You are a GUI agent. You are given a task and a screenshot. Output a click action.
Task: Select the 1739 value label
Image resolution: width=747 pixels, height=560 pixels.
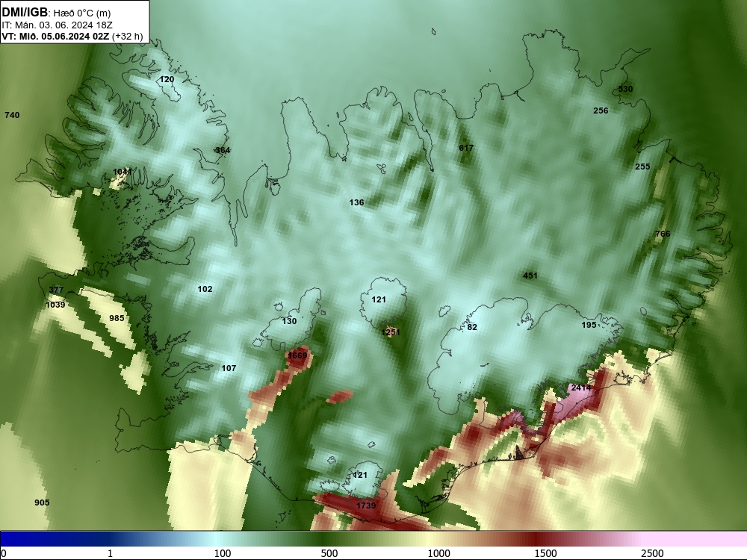[366, 505]
